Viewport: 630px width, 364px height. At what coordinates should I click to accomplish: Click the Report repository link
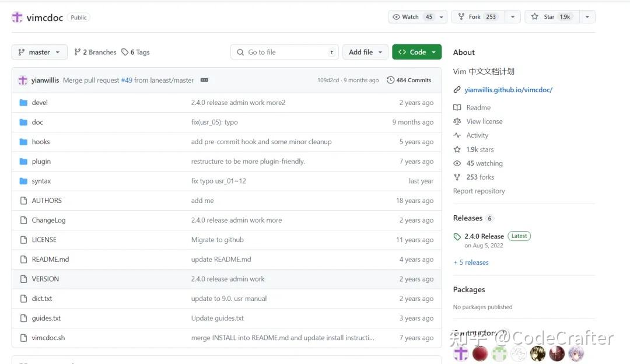pos(479,191)
